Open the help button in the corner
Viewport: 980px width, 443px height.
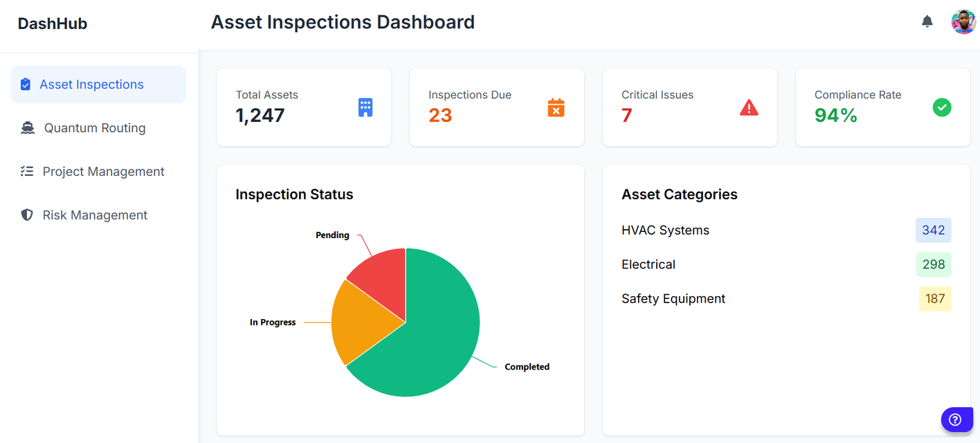pos(957,419)
